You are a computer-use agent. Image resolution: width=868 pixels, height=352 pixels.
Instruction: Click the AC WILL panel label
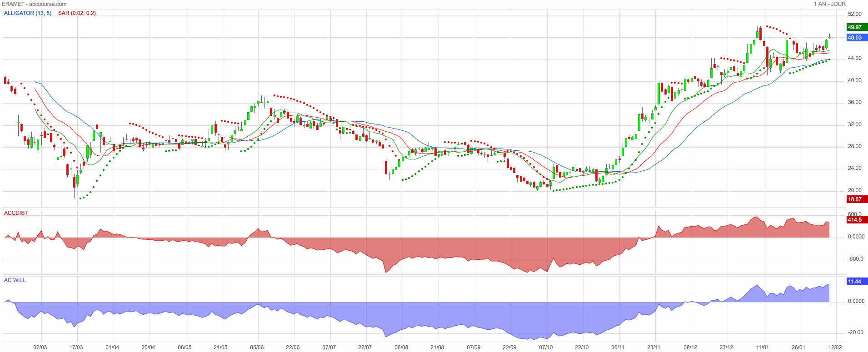point(15,280)
